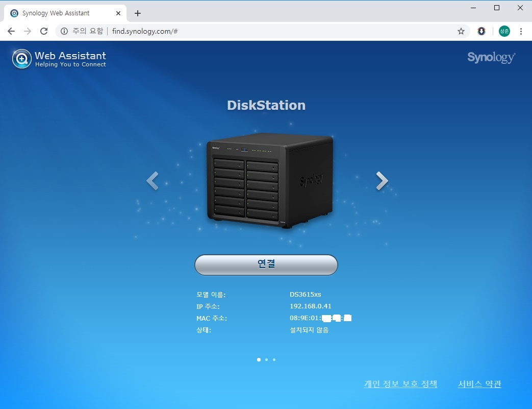
Task: Show the next device with right arrow
Action: click(382, 181)
